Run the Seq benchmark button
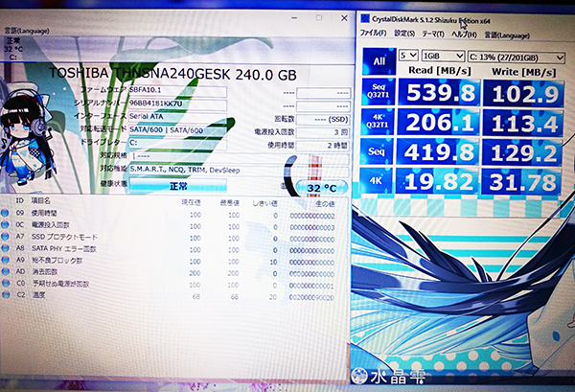 (377, 151)
